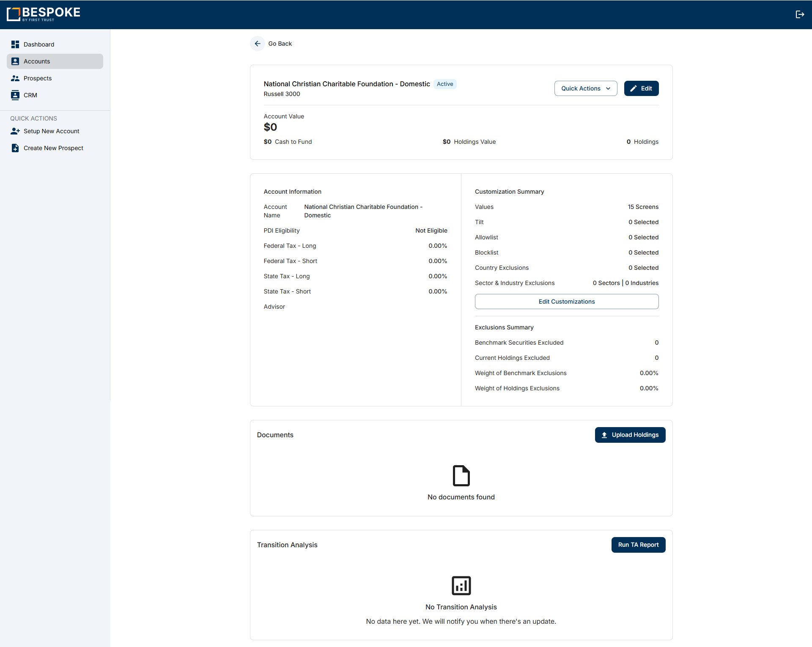
Task: Click the Bespoke logo
Action: (x=44, y=14)
